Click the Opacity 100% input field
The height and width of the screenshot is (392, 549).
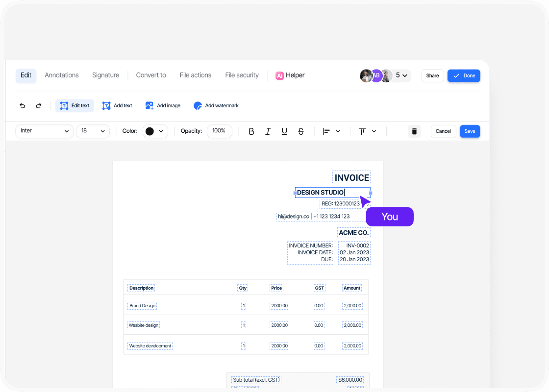[219, 131]
